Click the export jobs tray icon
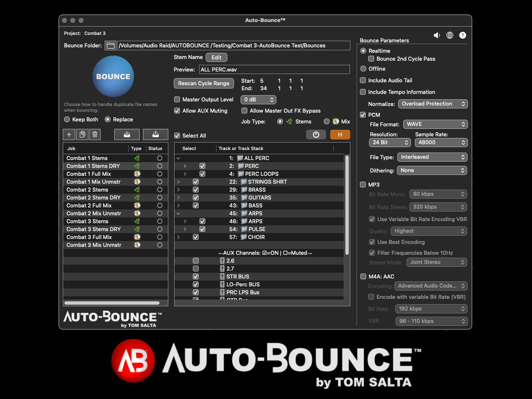 (155, 134)
